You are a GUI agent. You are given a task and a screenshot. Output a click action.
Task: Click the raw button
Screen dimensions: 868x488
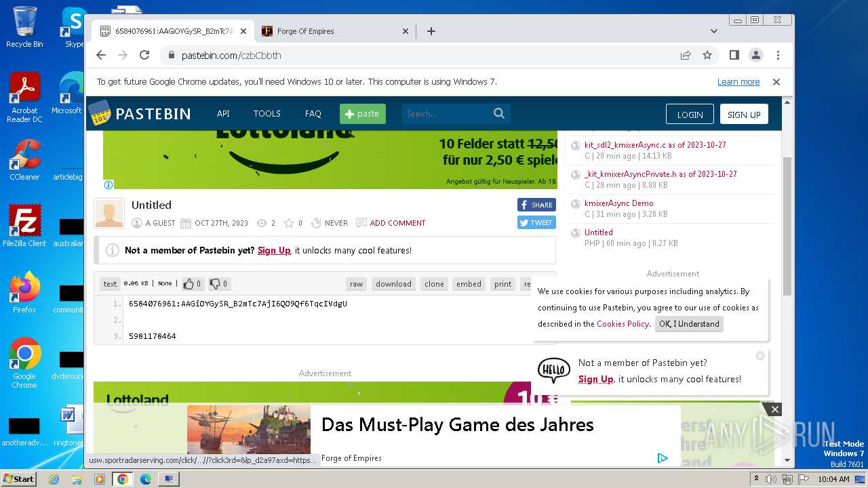coord(356,284)
